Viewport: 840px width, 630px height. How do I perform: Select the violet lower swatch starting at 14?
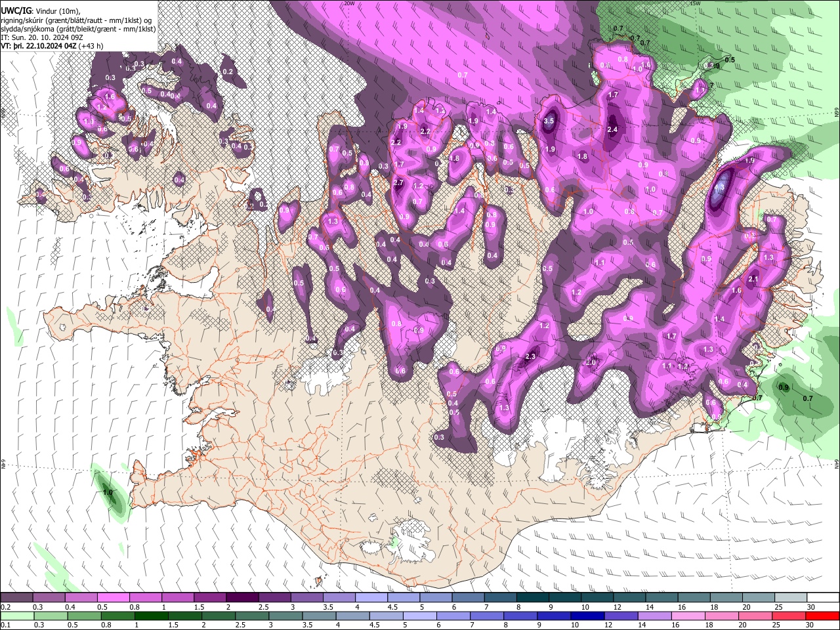[x=654, y=616]
